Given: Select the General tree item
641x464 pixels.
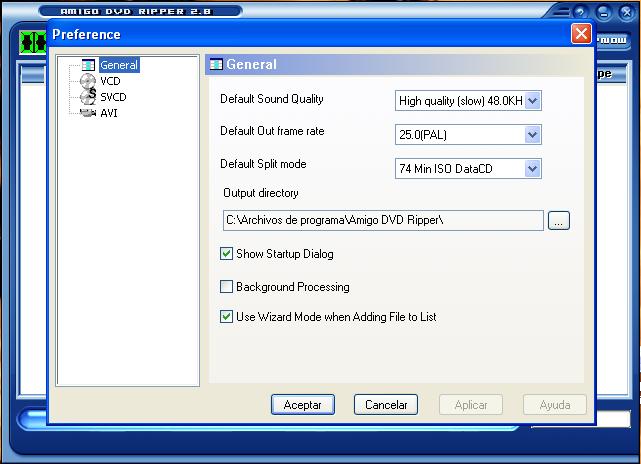Looking at the screenshot, I should pos(119,65).
